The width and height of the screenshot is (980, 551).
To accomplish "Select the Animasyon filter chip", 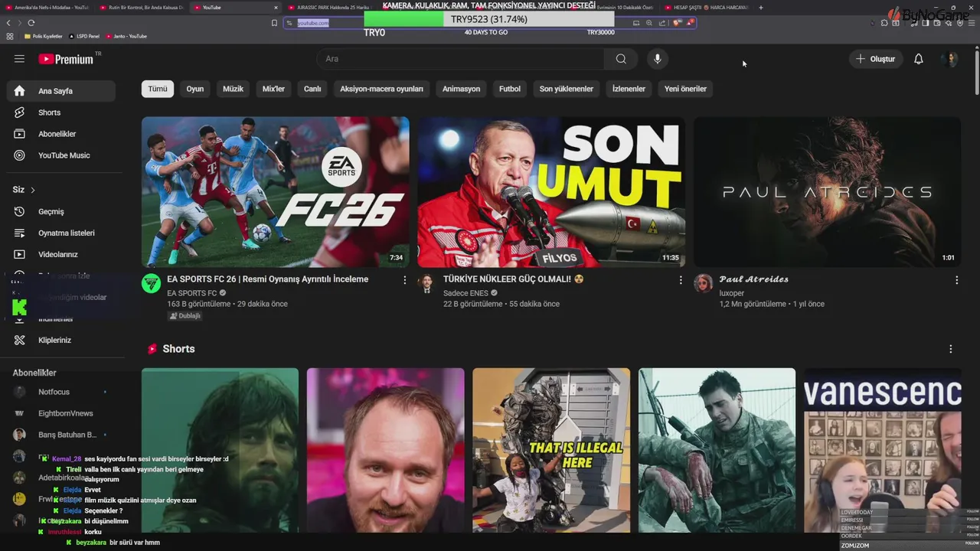I will point(461,89).
